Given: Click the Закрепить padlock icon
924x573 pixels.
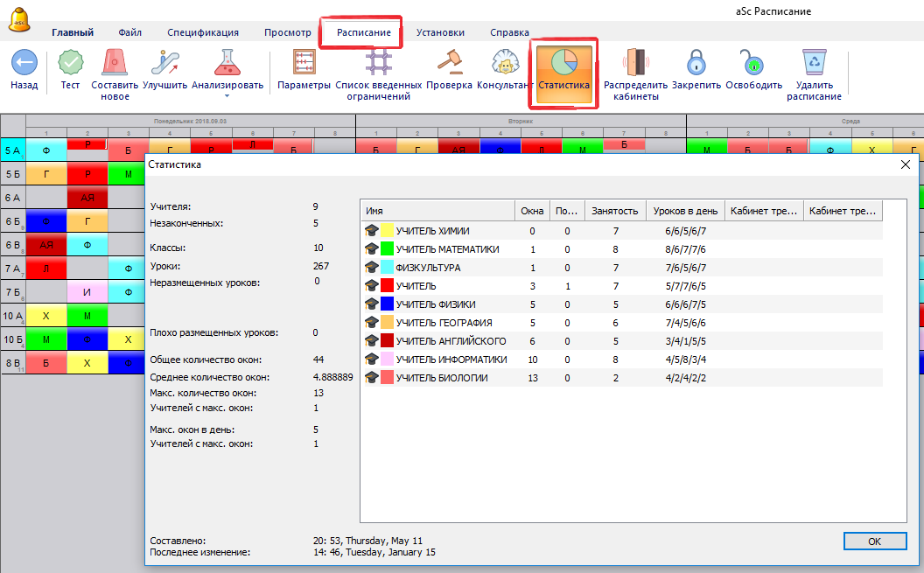Looking at the screenshot, I should [696, 63].
